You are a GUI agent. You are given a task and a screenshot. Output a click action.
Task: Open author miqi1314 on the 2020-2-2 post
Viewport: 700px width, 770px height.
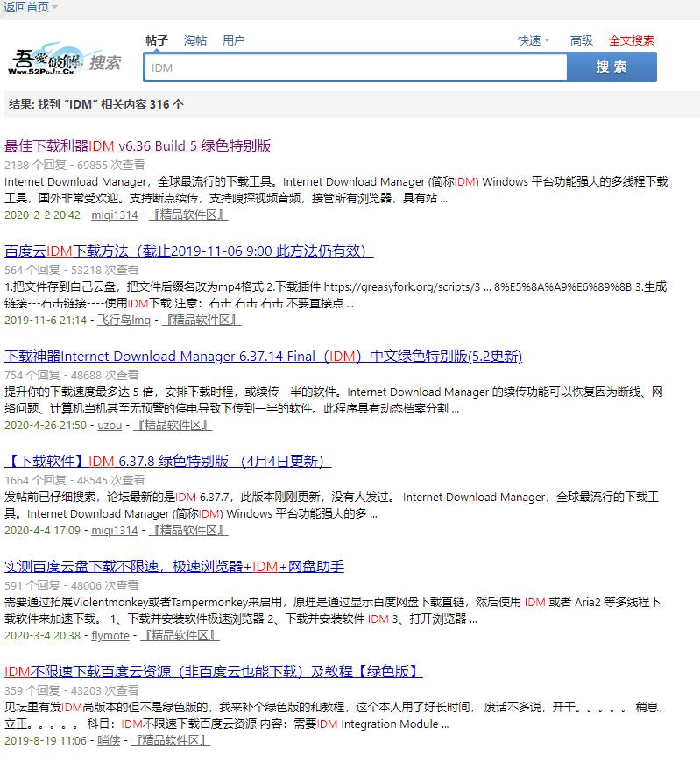[x=115, y=215]
